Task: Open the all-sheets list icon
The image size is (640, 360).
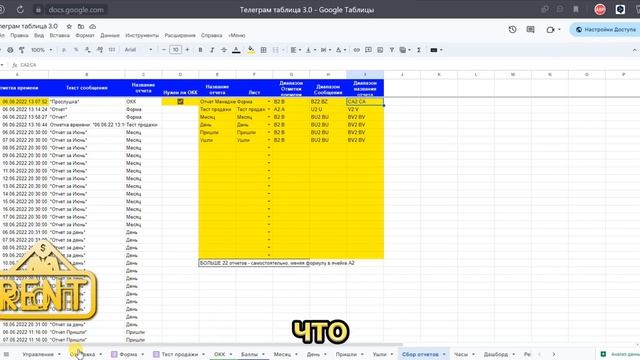Action: click(6, 354)
